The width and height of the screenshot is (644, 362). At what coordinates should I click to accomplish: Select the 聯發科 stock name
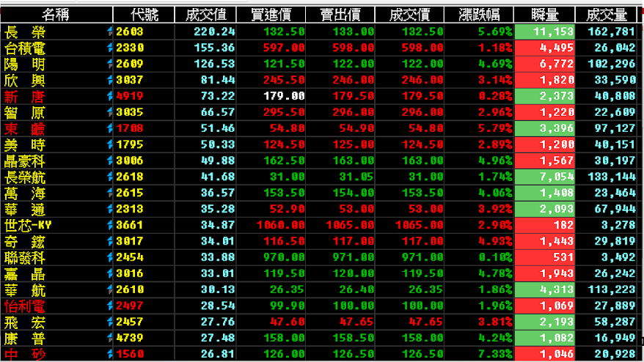click(25, 258)
